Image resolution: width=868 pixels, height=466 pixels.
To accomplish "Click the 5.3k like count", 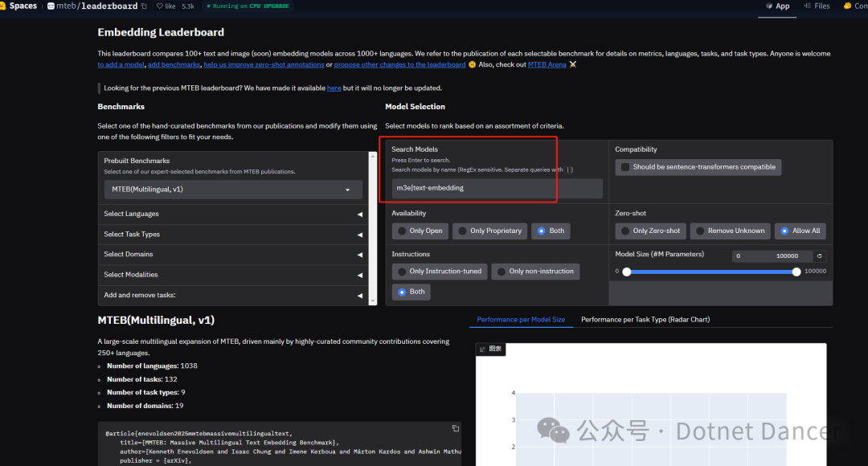I will [x=188, y=6].
